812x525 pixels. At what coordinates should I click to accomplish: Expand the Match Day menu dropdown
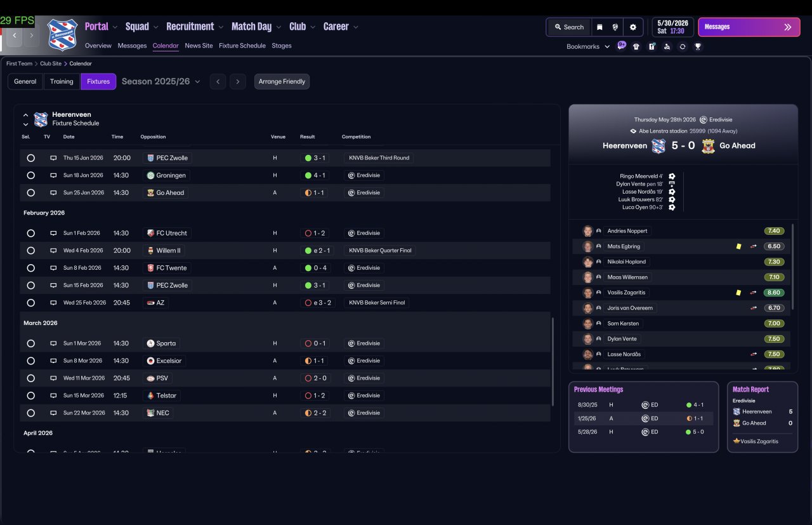278,27
